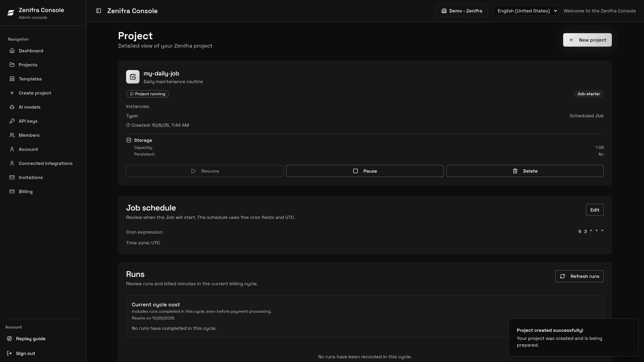
Task: Refresh runs list
Action: [579, 276]
